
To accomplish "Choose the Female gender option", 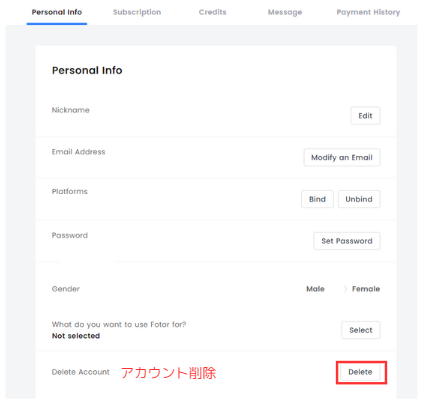I will click(x=366, y=289).
